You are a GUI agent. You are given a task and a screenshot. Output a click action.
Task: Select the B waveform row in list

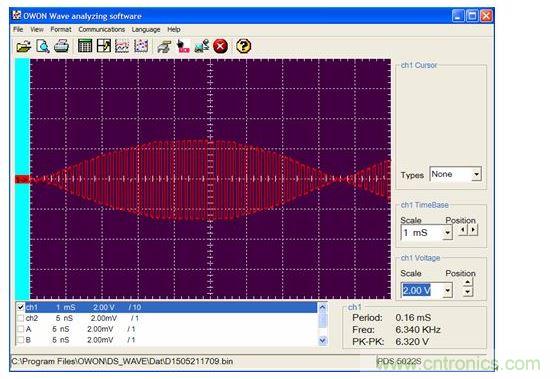point(166,340)
